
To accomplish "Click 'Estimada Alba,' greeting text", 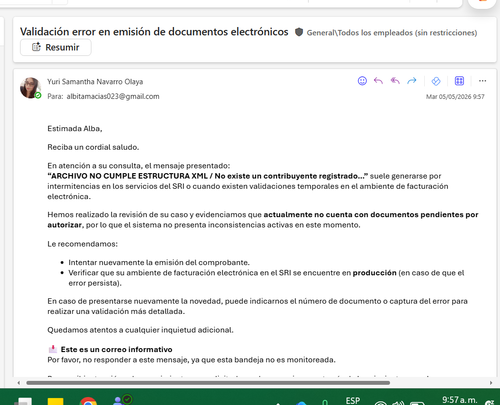I will click(x=75, y=129).
